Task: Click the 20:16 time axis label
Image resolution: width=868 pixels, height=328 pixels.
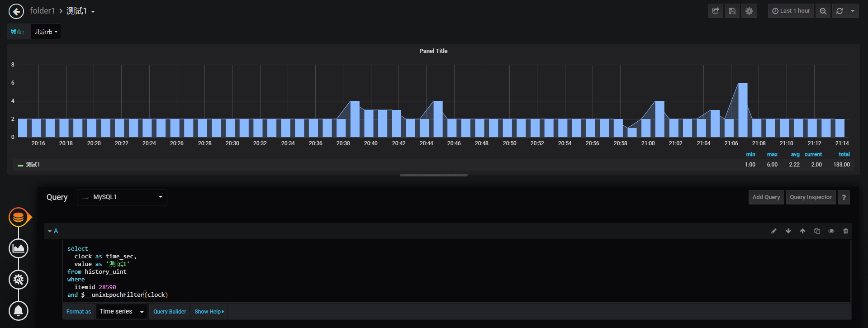Action: pyautogui.click(x=38, y=143)
